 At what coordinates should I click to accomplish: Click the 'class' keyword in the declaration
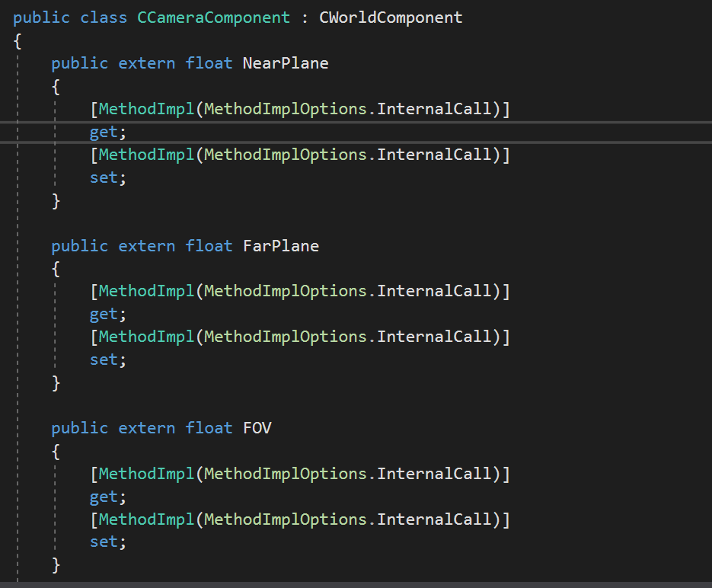click(104, 18)
